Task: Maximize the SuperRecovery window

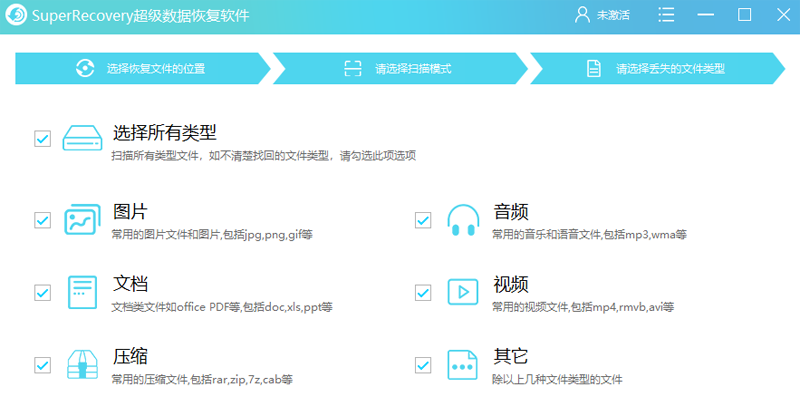Action: [x=744, y=15]
